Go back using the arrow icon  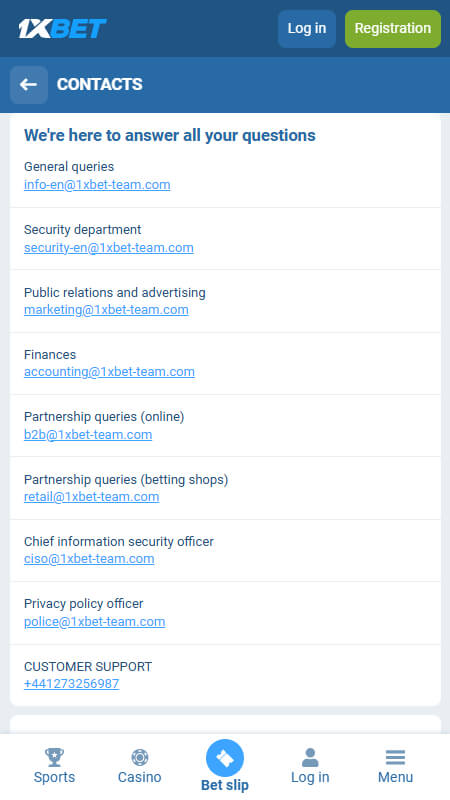click(x=29, y=85)
